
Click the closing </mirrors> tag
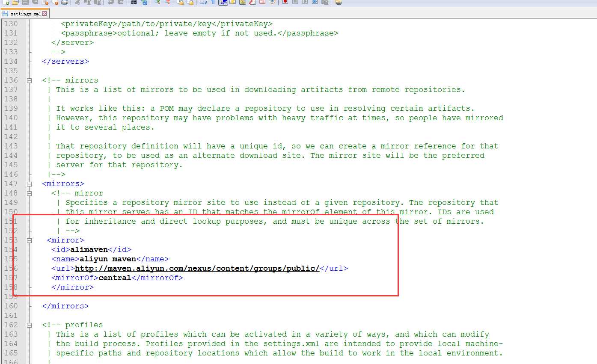point(65,306)
